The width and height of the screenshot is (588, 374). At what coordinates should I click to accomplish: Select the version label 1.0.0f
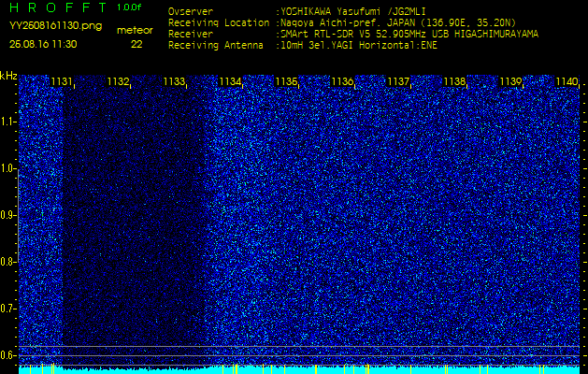[129, 7]
